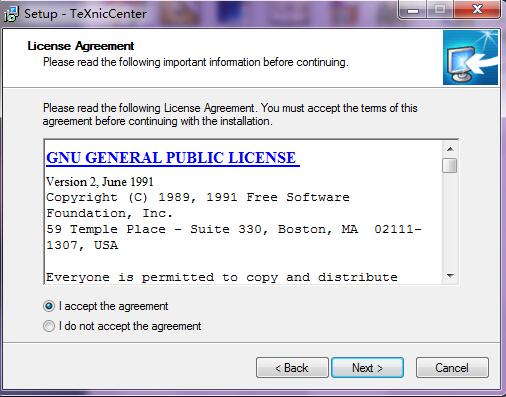Click the license text scroll up arrow
This screenshot has height=397, width=506.
click(x=450, y=149)
